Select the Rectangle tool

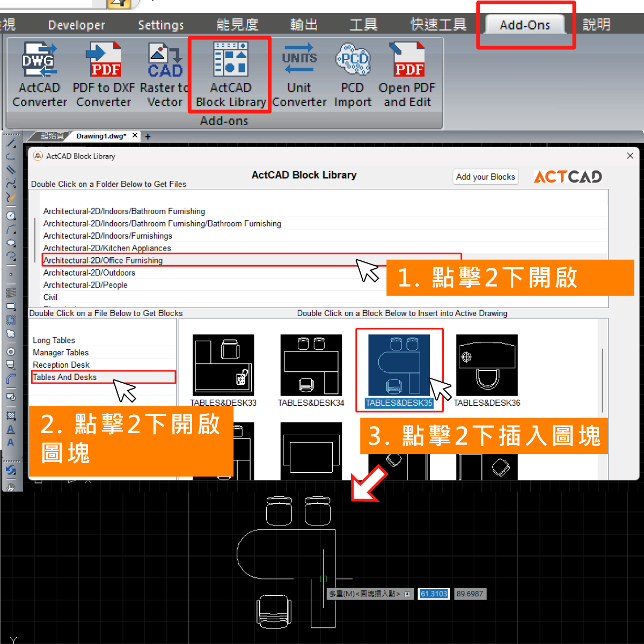[11, 306]
